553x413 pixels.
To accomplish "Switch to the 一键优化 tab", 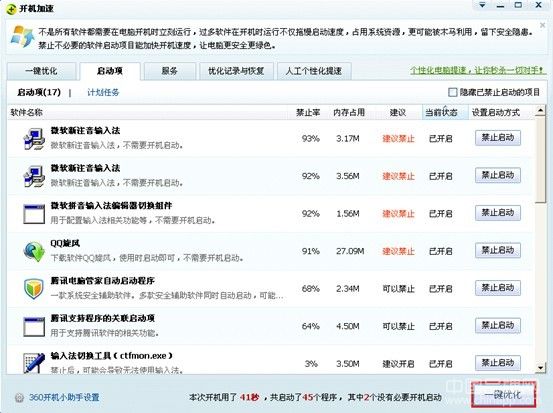I will (41, 71).
